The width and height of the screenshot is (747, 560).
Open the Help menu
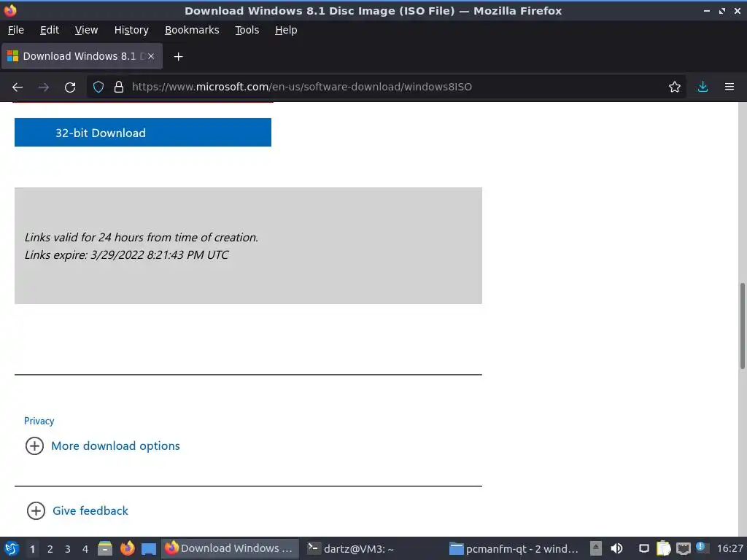click(286, 30)
